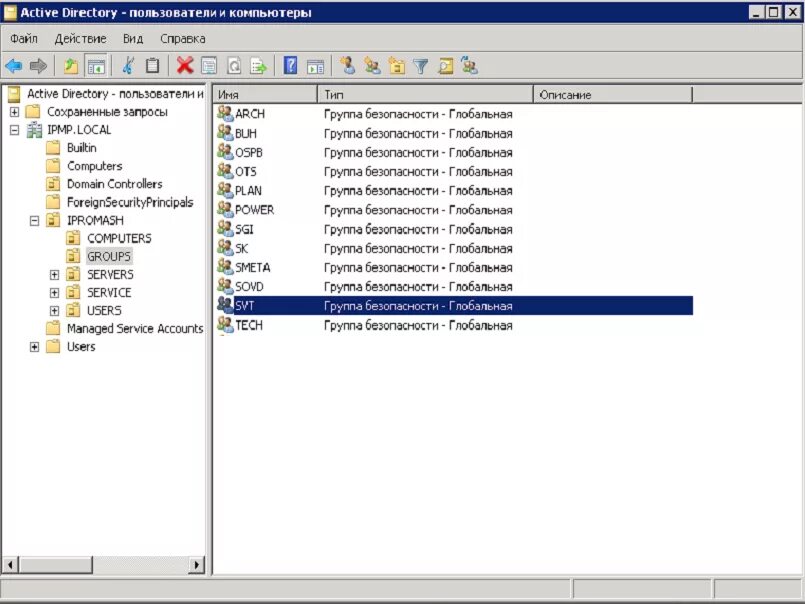Image resolution: width=805 pixels, height=604 pixels.
Task: Open the Справка menu
Action: tap(183, 39)
